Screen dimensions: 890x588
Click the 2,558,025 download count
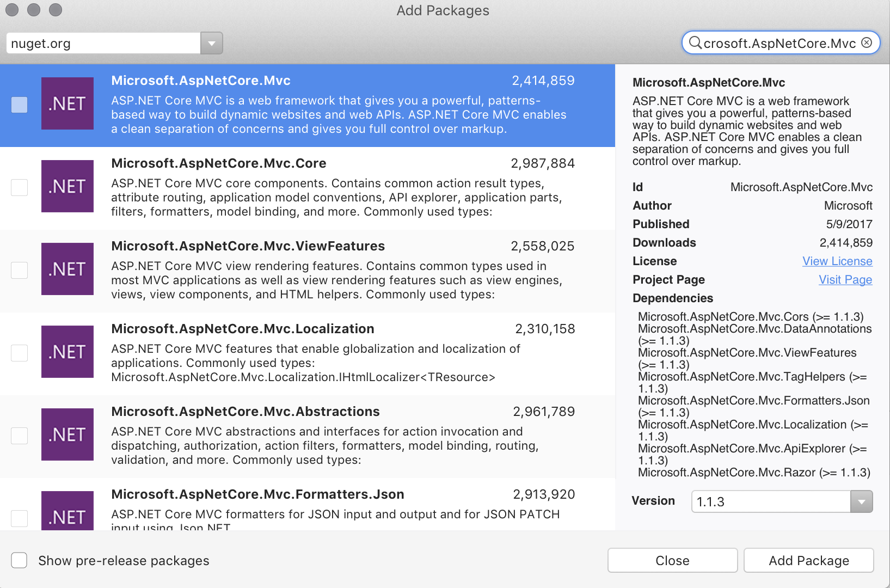(x=543, y=246)
